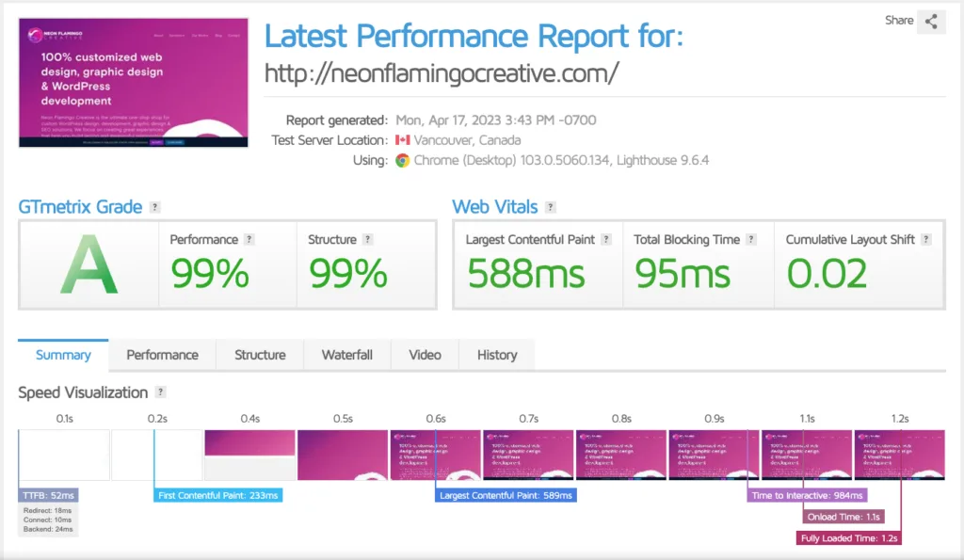
Task: Open the neonflamingocreative.com URL link
Action: (442, 73)
